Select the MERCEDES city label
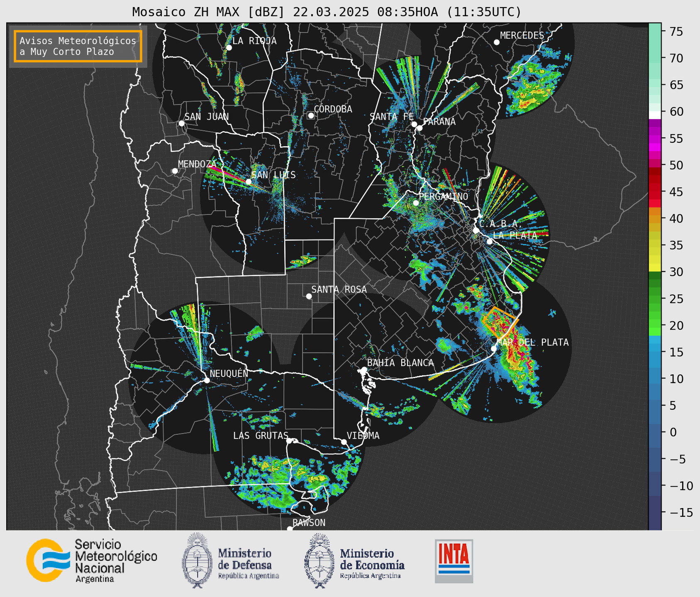The height and width of the screenshot is (597, 700). click(x=522, y=36)
